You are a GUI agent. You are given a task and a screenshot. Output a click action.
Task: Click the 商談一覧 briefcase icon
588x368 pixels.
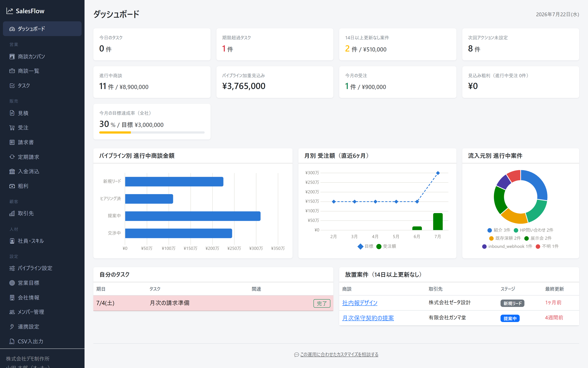(12, 71)
